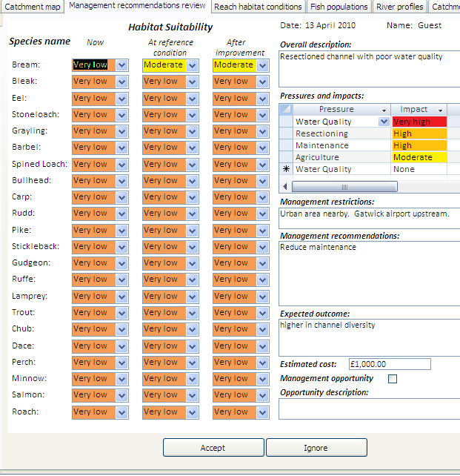Open Water Quality pressure dropdown arrow
The width and height of the screenshot is (460, 476).
tap(384, 122)
